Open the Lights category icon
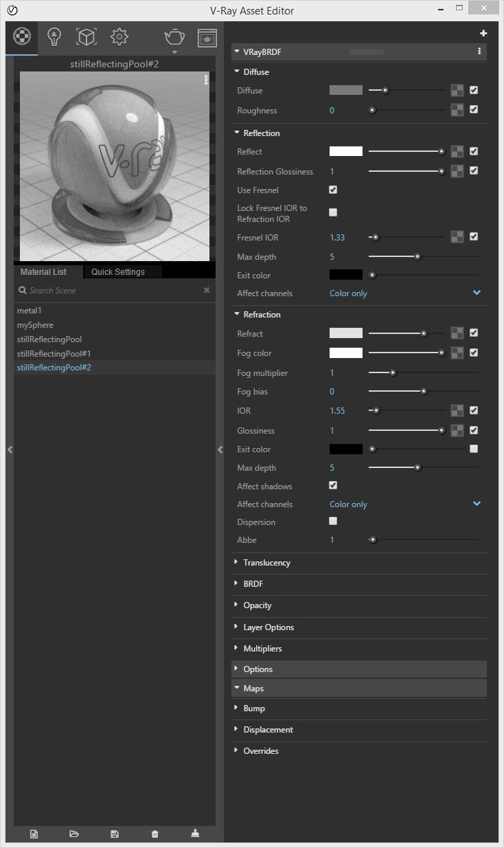Viewport: 504px width, 848px height. [54, 37]
